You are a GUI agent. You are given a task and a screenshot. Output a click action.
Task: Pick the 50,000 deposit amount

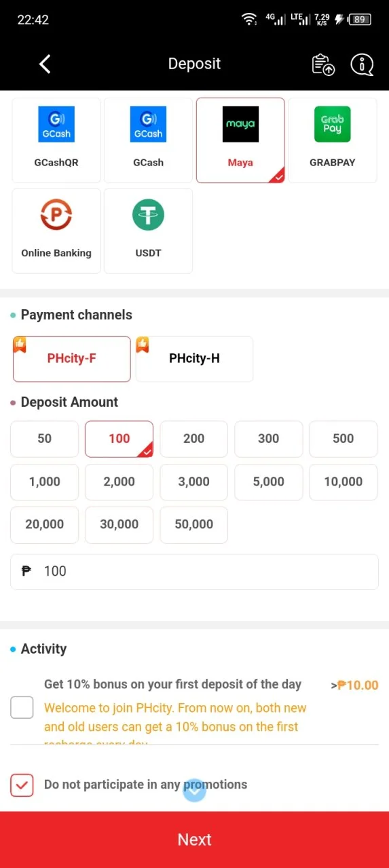click(193, 525)
